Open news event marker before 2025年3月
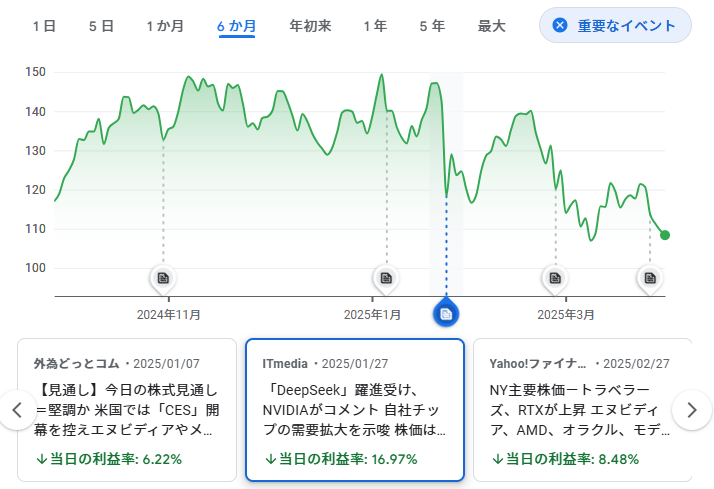 coord(555,278)
